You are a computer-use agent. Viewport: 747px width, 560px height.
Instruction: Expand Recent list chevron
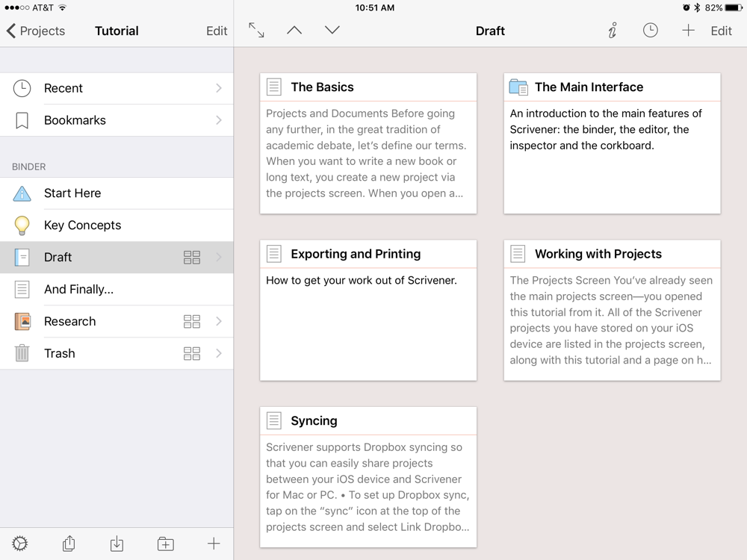point(219,88)
